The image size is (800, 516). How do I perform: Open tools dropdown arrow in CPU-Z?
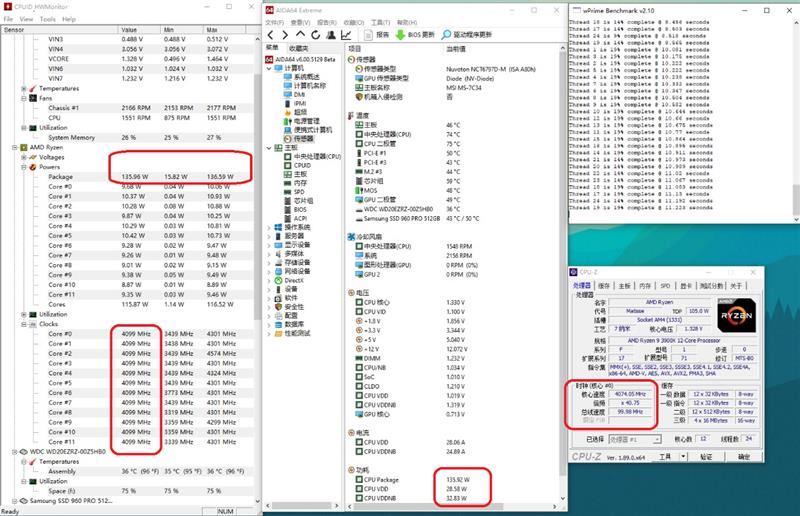(x=683, y=456)
